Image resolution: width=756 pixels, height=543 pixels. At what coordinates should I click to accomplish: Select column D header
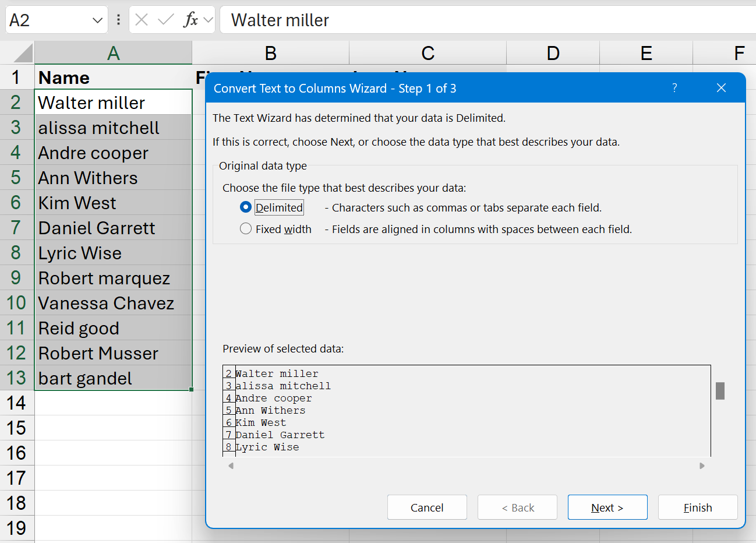point(553,54)
